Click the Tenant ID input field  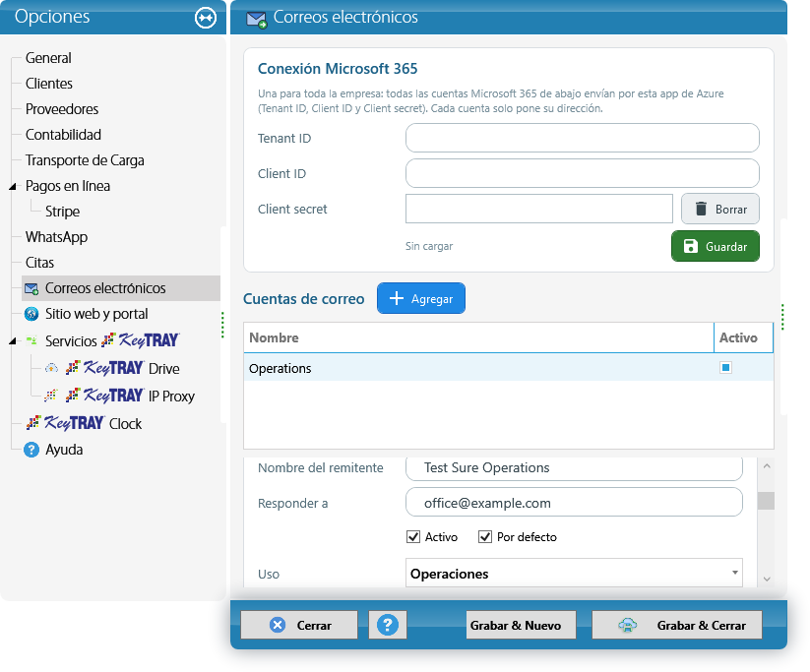click(583, 138)
